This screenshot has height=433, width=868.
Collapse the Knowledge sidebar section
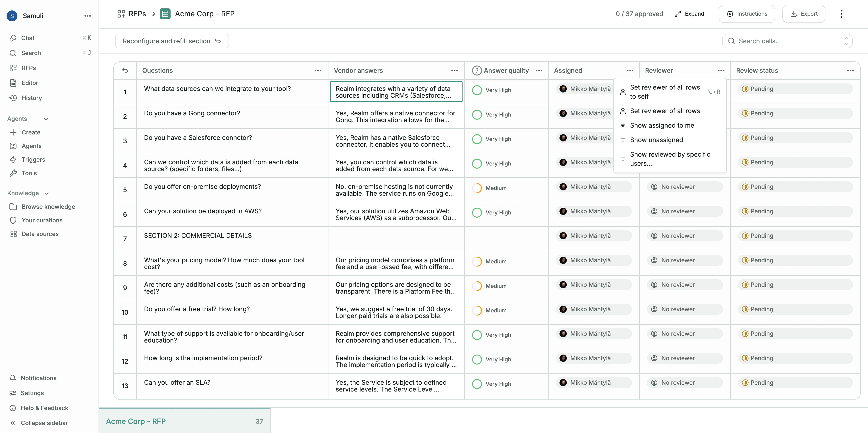46,193
